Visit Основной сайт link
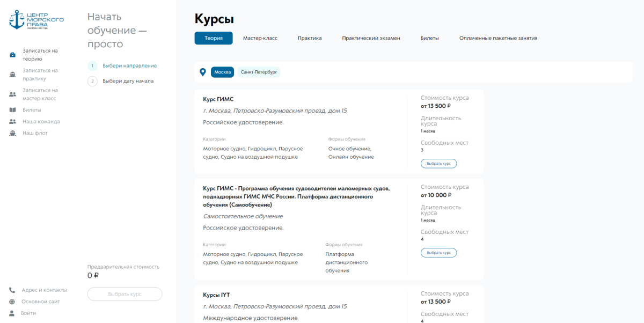Screen dimensions: 644x323 [x=41, y=302]
